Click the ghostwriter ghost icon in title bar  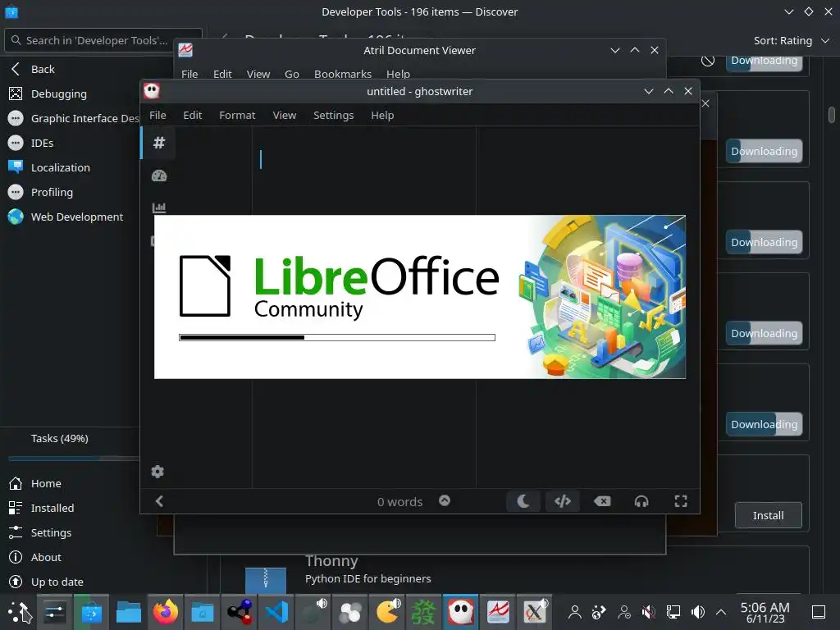click(152, 91)
